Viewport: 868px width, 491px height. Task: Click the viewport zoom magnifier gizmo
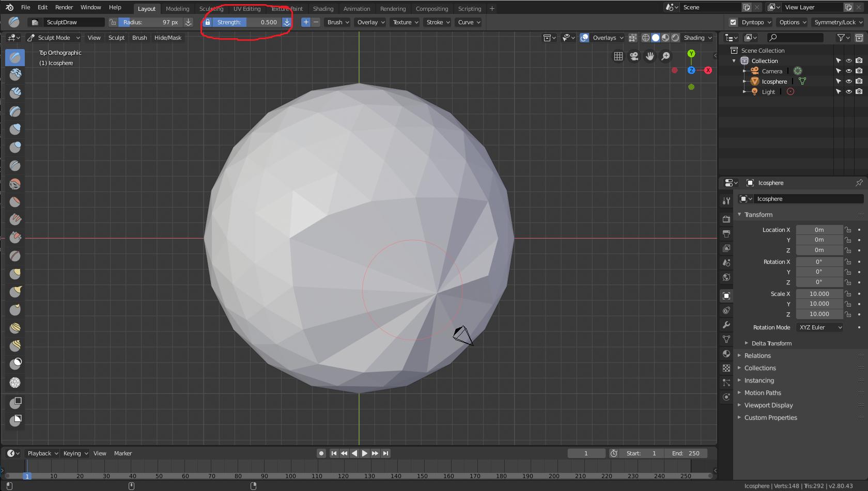pos(666,56)
